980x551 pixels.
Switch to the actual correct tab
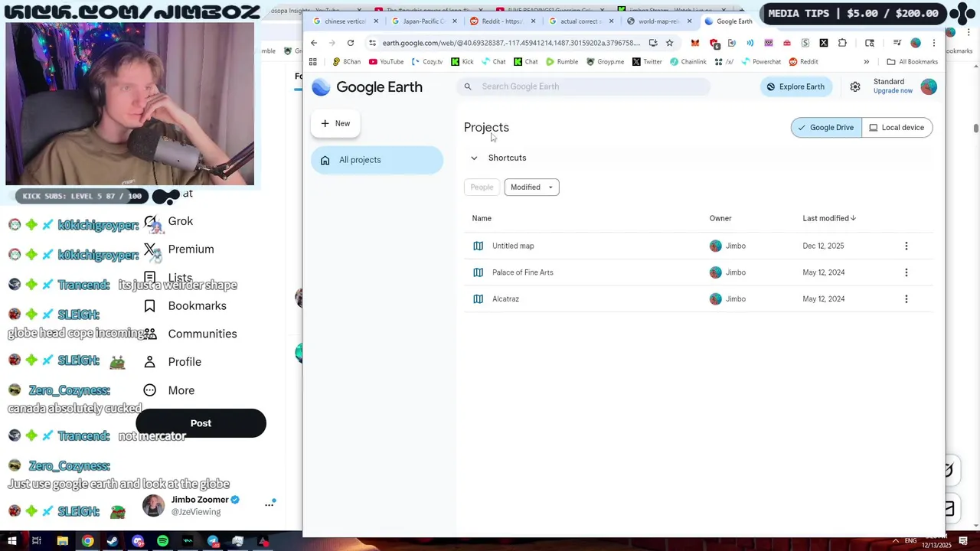click(x=580, y=21)
